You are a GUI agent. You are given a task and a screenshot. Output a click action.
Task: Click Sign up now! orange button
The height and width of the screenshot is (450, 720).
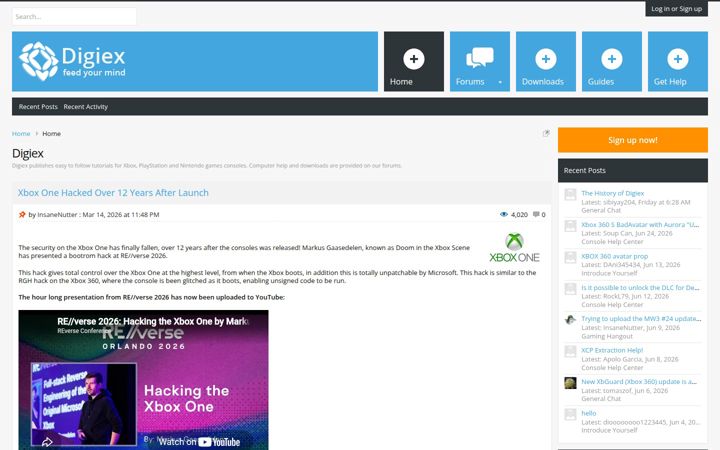tap(633, 140)
